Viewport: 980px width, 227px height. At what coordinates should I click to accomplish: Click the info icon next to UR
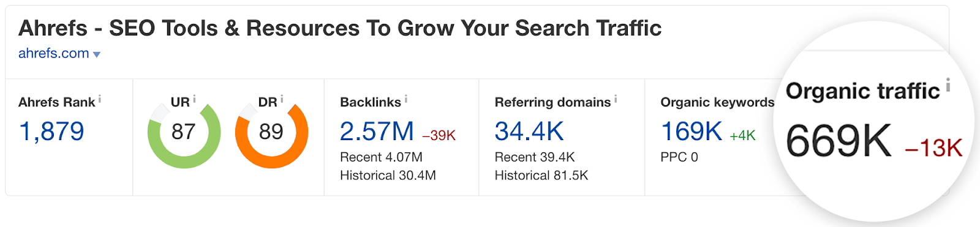[x=194, y=99]
